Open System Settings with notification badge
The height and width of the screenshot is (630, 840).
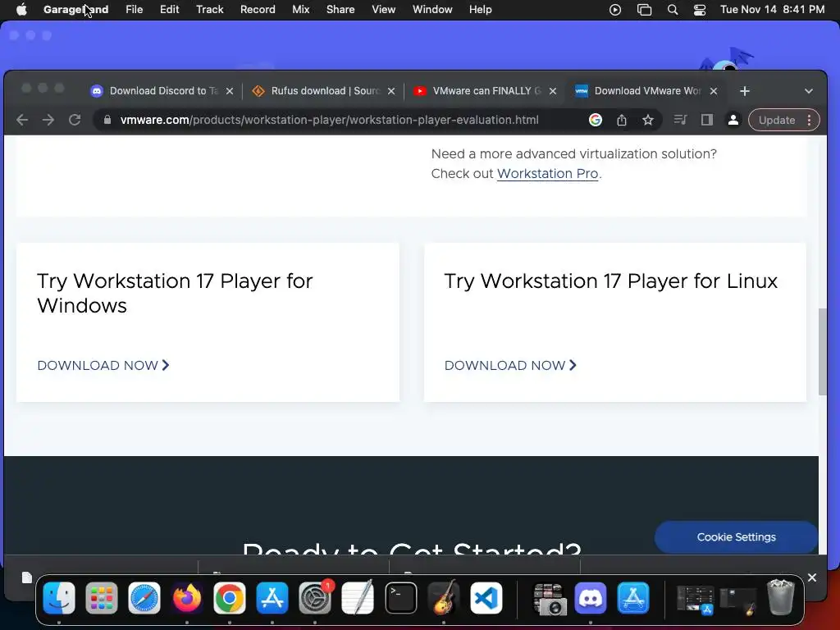coord(315,598)
